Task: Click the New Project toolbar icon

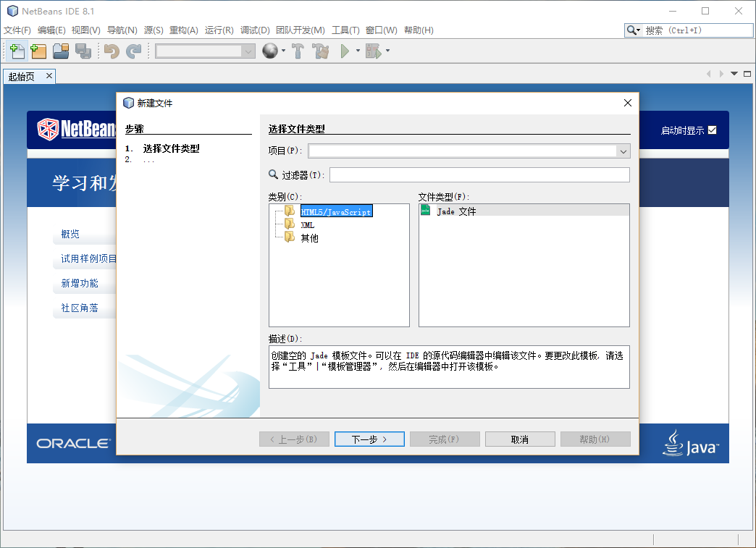Action: coord(38,51)
